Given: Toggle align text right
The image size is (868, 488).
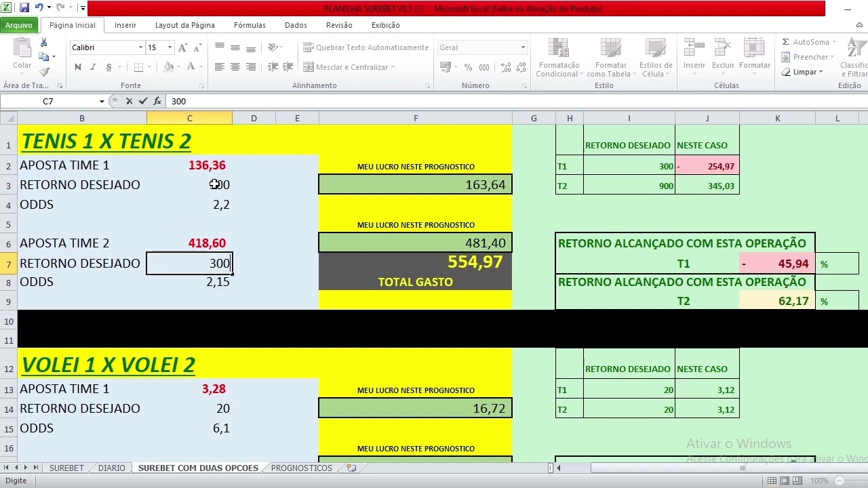Looking at the screenshot, I should [x=251, y=67].
